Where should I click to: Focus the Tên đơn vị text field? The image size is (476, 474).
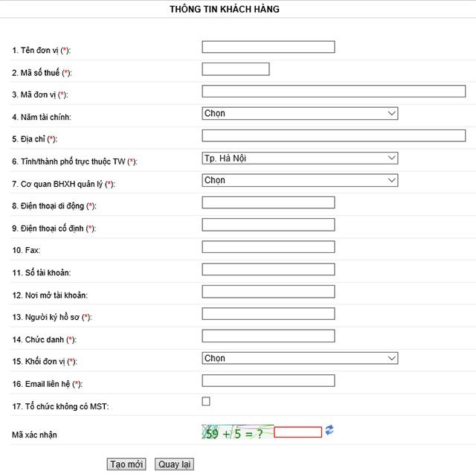[268, 47]
